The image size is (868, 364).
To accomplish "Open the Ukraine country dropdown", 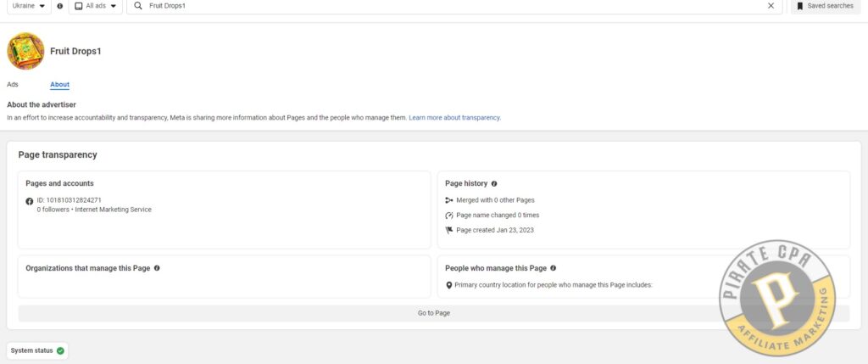I will click(x=29, y=6).
